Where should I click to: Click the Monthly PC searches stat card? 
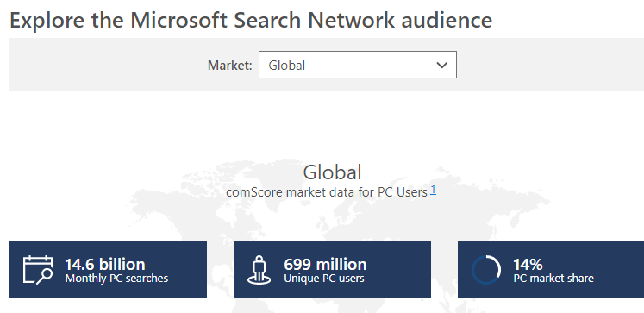tap(108, 270)
